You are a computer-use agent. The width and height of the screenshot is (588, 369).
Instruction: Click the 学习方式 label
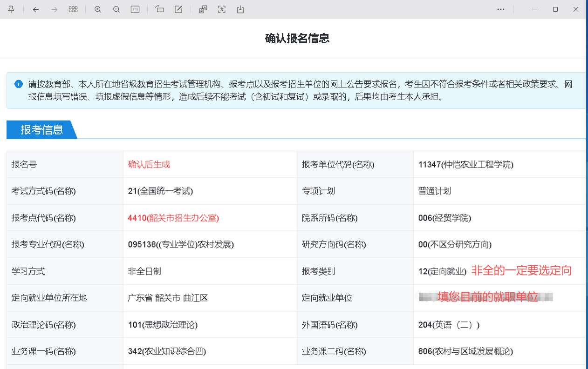pyautogui.click(x=28, y=271)
